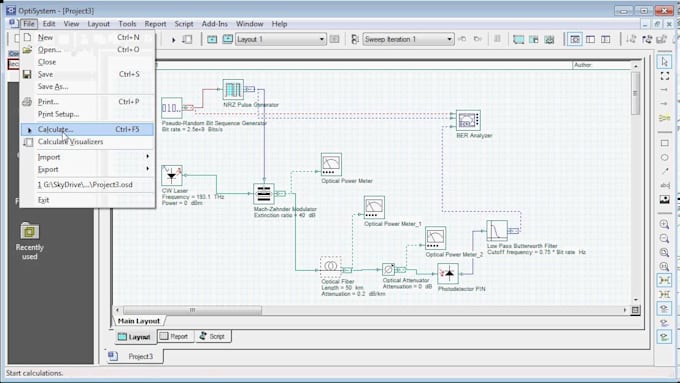
Task: Click the calculate play arrow in toolbar
Action: click(173, 40)
